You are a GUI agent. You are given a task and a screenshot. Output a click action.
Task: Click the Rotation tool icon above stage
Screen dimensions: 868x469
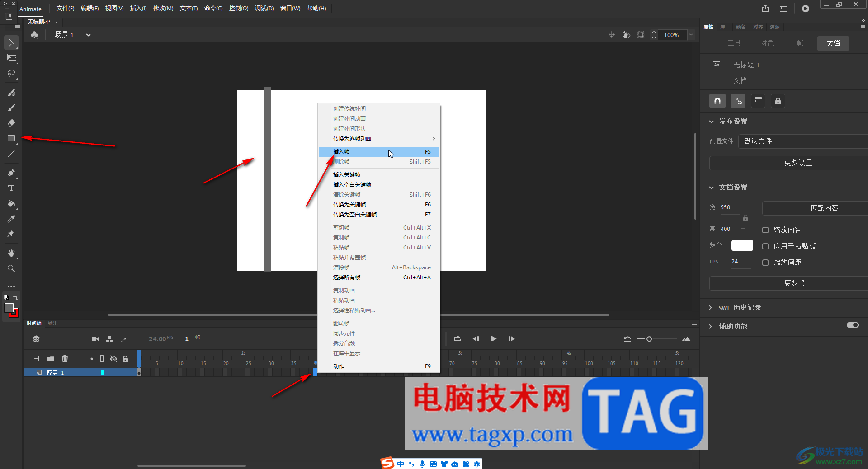coord(626,35)
